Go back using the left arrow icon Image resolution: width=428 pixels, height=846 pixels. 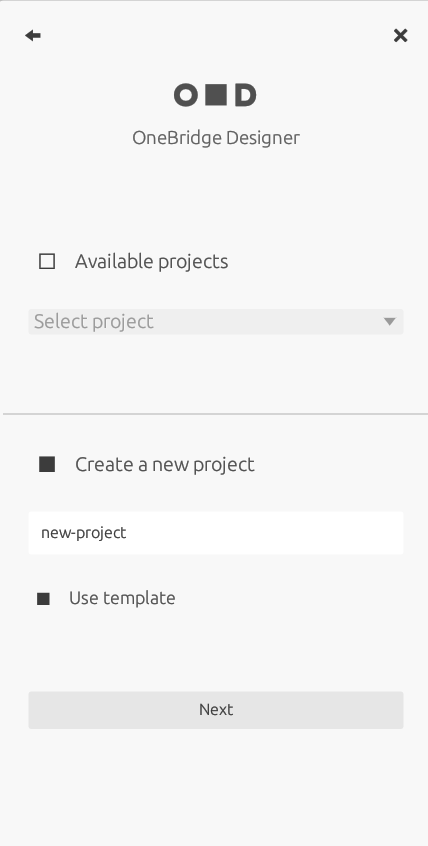[x=33, y=36]
